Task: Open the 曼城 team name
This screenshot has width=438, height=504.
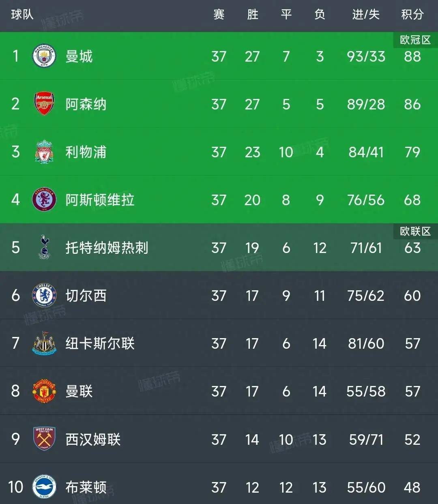Action: 79,56
